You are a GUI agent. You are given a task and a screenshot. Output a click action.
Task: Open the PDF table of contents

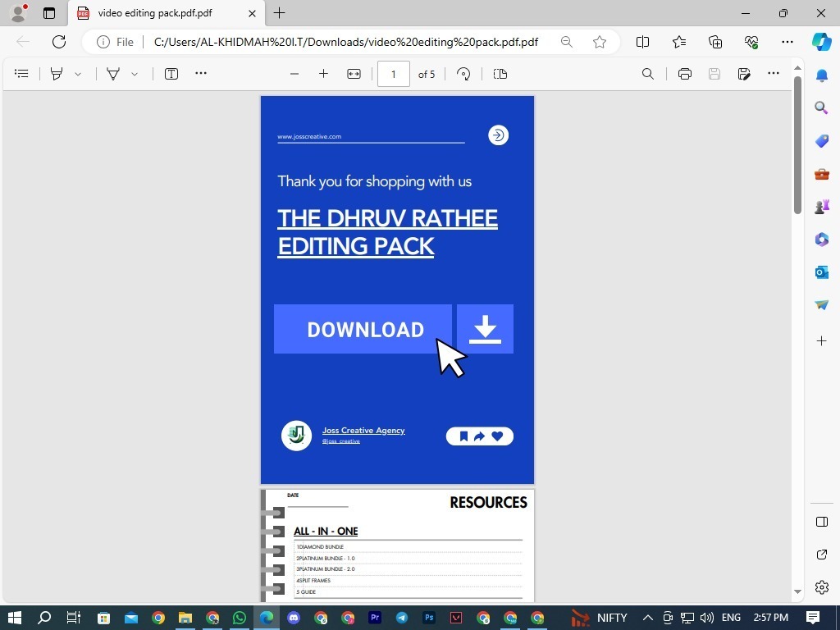coord(21,74)
